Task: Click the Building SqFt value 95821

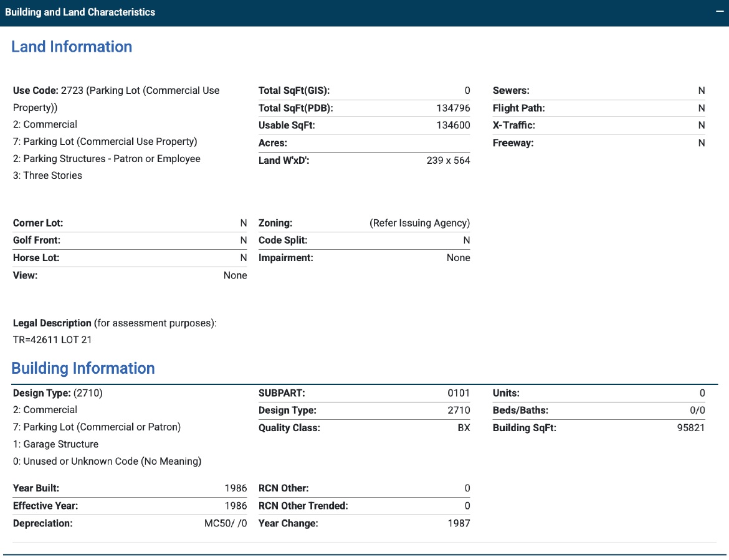Action: click(691, 428)
